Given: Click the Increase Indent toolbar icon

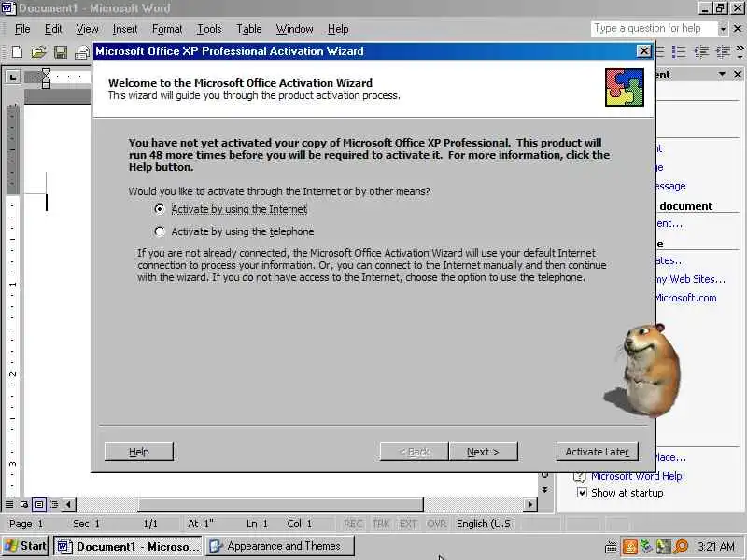Looking at the screenshot, I should tap(723, 51).
